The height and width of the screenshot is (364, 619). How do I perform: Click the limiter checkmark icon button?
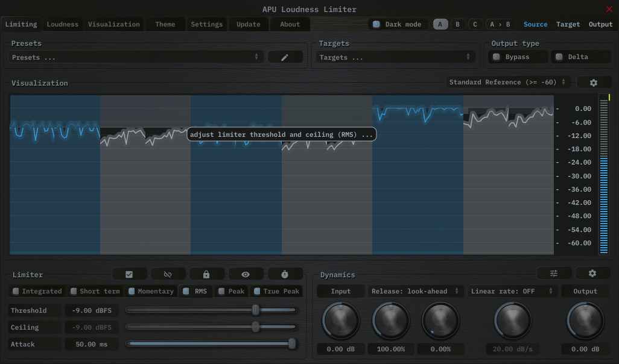[x=129, y=274]
